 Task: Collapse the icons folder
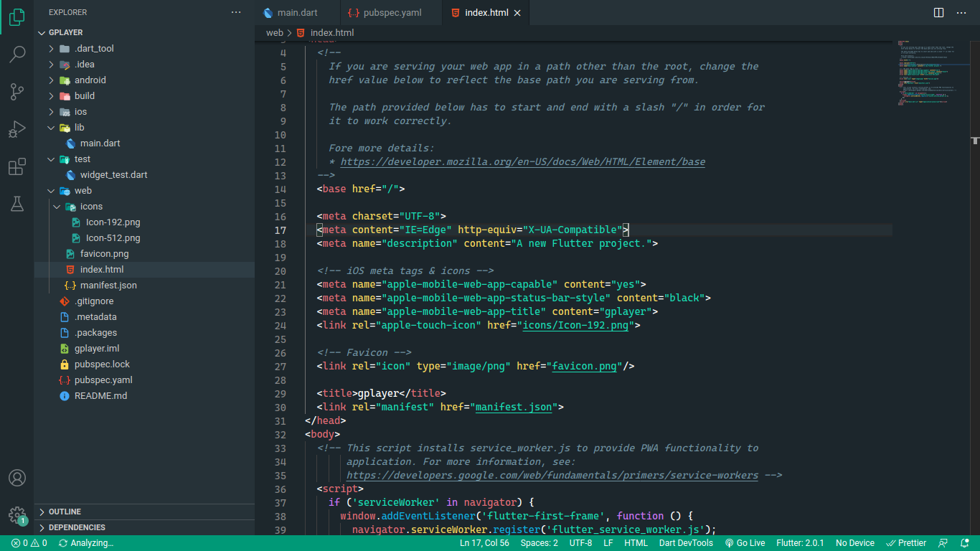[x=57, y=207]
